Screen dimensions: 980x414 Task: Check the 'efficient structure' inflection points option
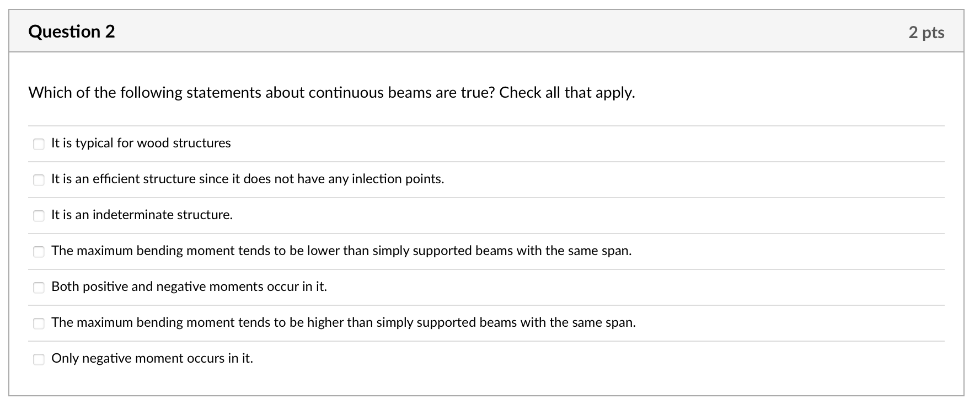[39, 180]
